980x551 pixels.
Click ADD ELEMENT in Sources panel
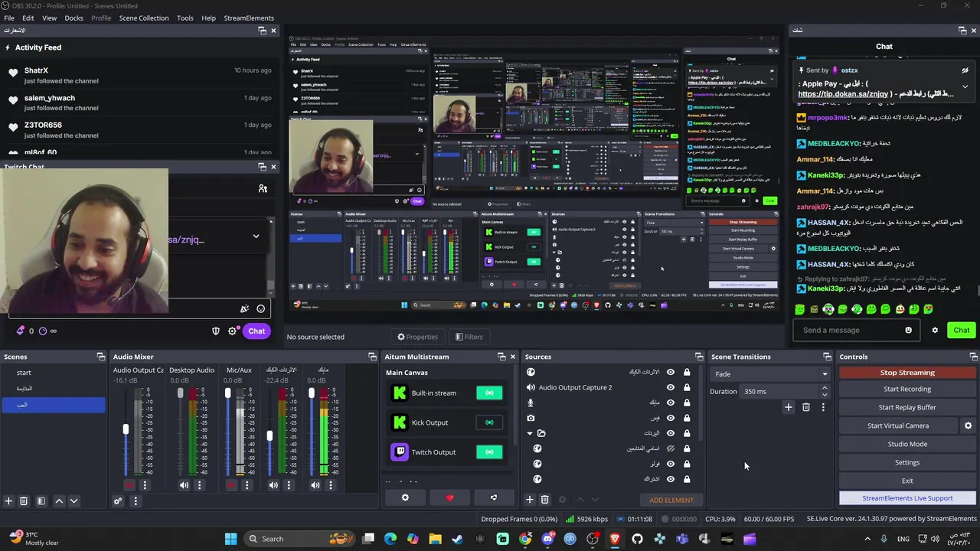coord(671,500)
